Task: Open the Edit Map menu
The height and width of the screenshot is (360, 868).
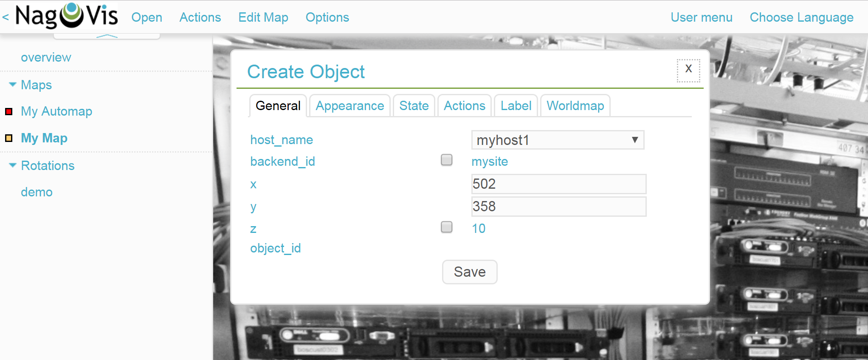Action: [x=263, y=17]
